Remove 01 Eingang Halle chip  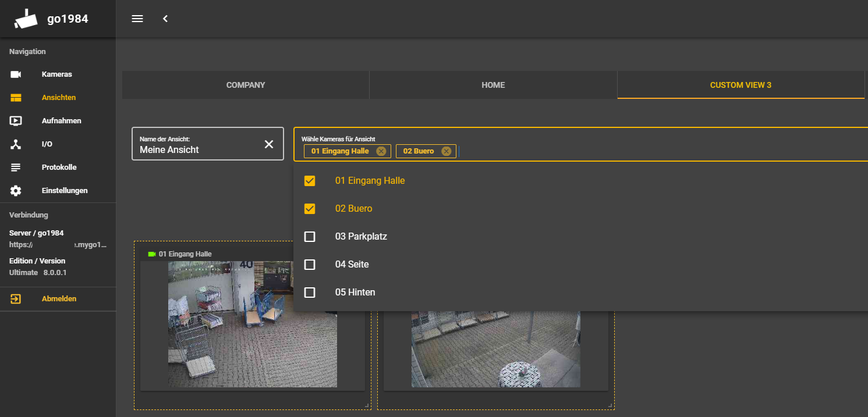coord(381,151)
